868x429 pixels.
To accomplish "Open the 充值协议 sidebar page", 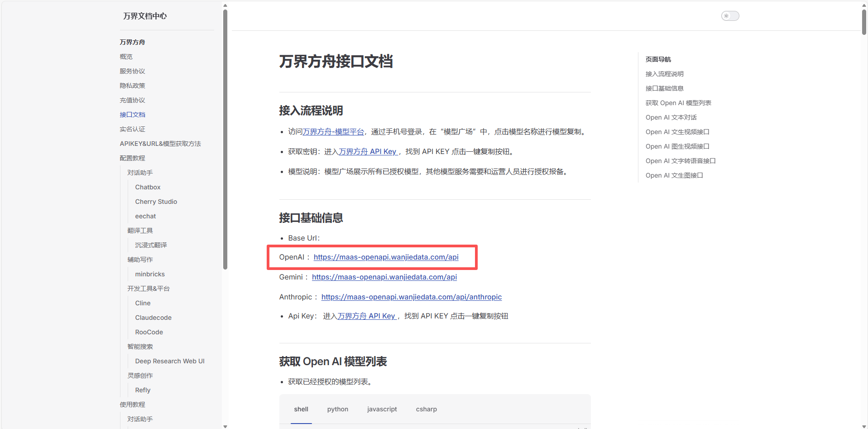I will tap(132, 100).
